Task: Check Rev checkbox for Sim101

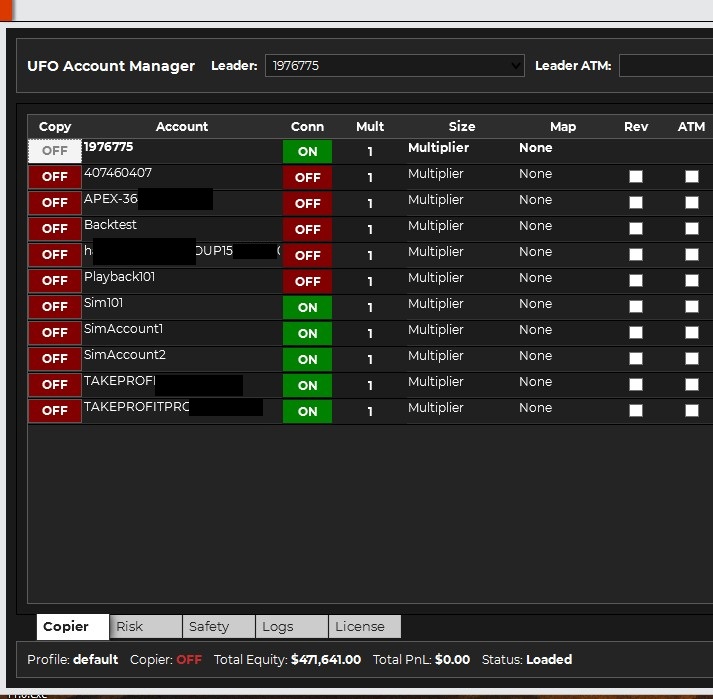Action: 636,306
